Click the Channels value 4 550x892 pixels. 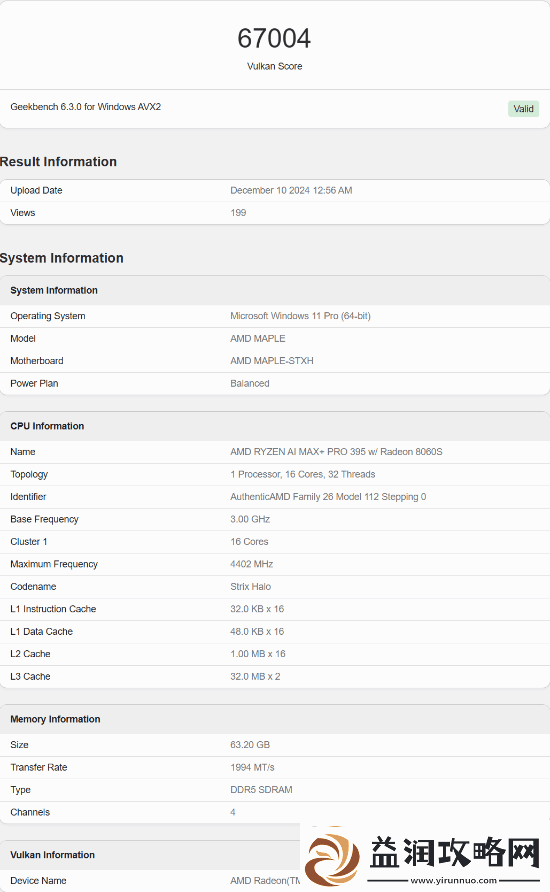(x=233, y=812)
